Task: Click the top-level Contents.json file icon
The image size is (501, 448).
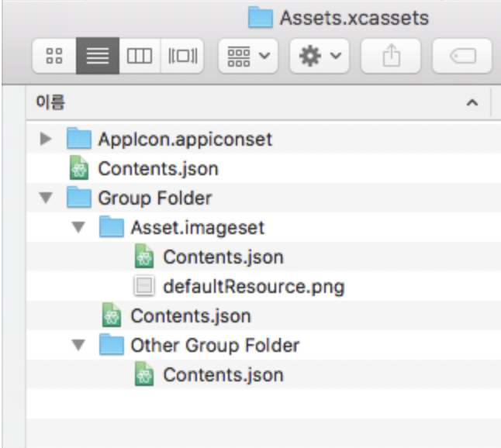Action: click(79, 167)
